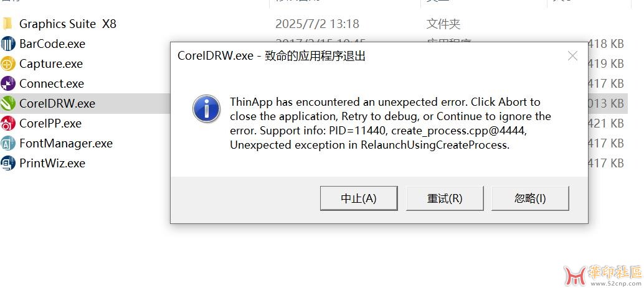
Task: Click the CorelPP.exe file name
Action: coord(50,123)
